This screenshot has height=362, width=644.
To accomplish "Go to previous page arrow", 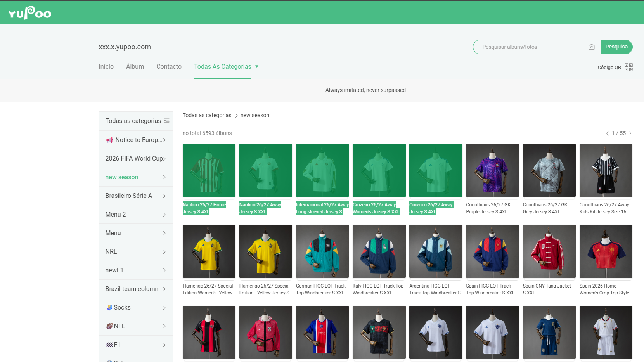I will click(x=608, y=133).
